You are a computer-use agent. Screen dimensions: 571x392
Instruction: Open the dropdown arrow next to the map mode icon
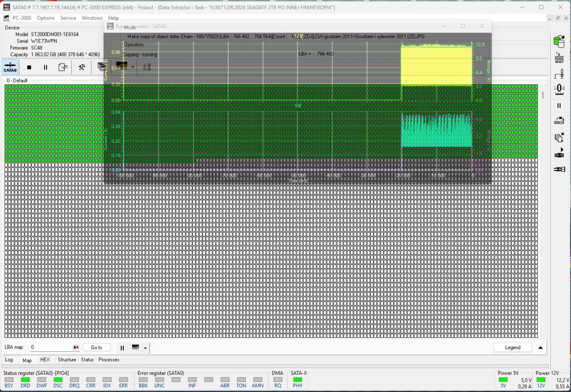(x=146, y=349)
